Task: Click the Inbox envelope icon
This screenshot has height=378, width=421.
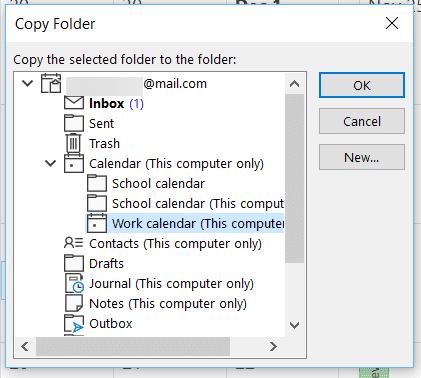Action: pos(74,103)
